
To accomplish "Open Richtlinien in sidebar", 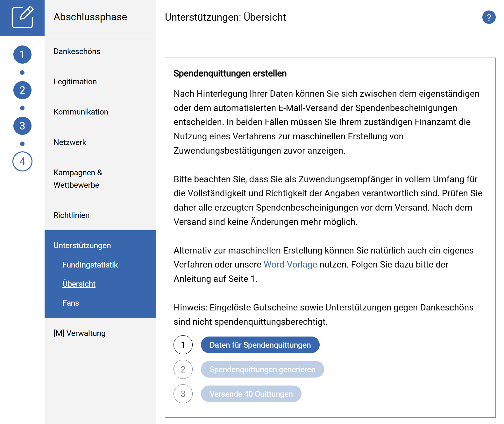I will click(71, 215).
